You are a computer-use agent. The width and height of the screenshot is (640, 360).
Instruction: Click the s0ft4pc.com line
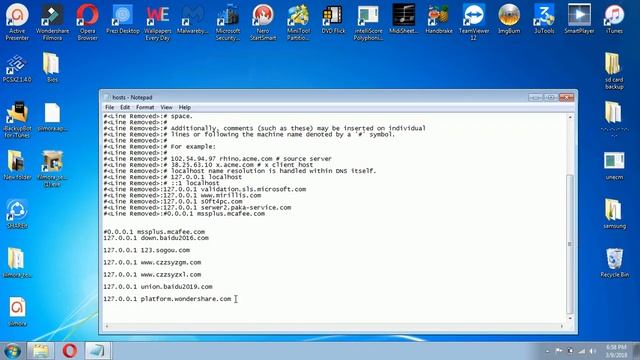173,201
